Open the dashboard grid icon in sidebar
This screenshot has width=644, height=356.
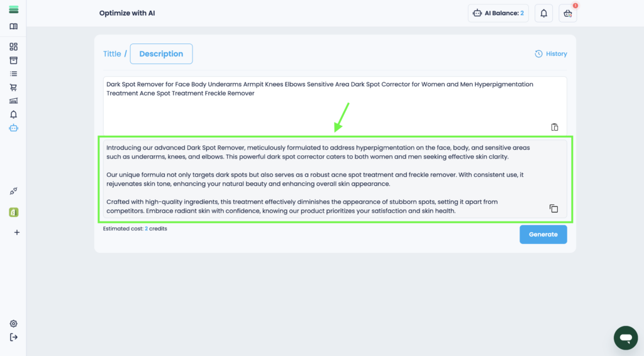pyautogui.click(x=13, y=47)
